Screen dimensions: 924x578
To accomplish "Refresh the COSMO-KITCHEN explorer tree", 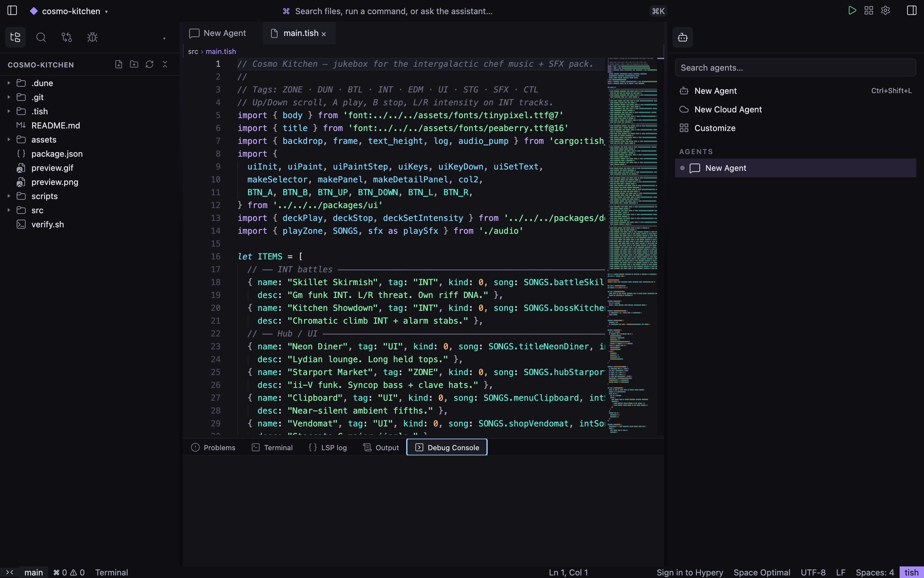I will click(x=149, y=64).
